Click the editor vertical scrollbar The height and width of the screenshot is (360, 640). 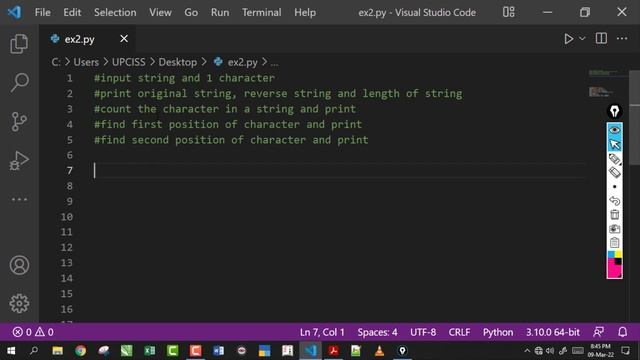(634, 118)
